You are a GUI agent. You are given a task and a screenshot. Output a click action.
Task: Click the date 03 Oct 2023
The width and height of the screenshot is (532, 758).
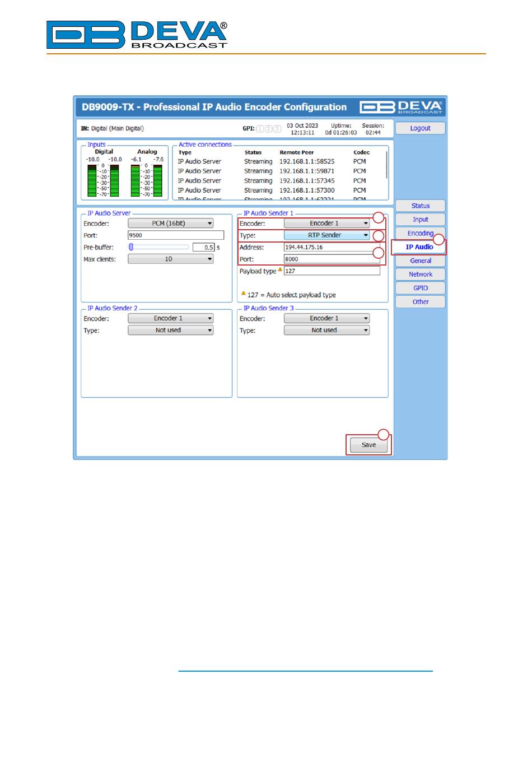pyautogui.click(x=302, y=125)
